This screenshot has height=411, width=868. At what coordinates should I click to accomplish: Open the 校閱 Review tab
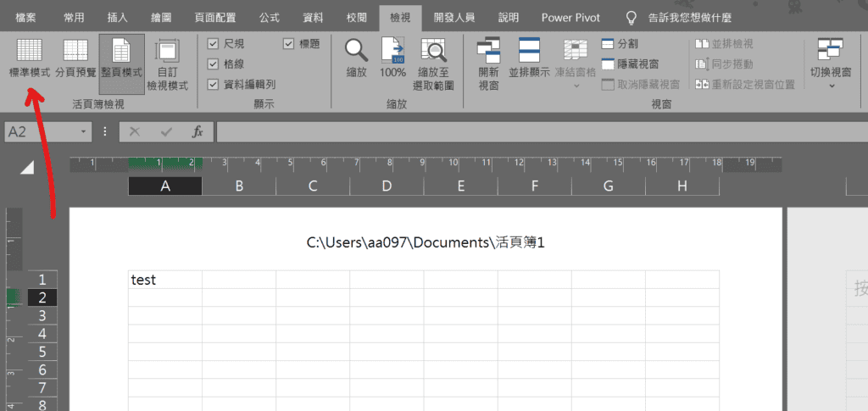pos(357,18)
